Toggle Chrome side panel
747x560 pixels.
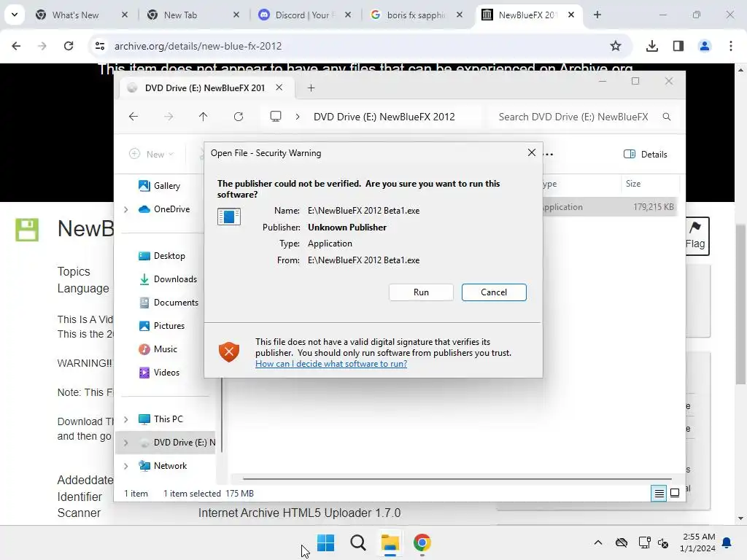pos(678,46)
